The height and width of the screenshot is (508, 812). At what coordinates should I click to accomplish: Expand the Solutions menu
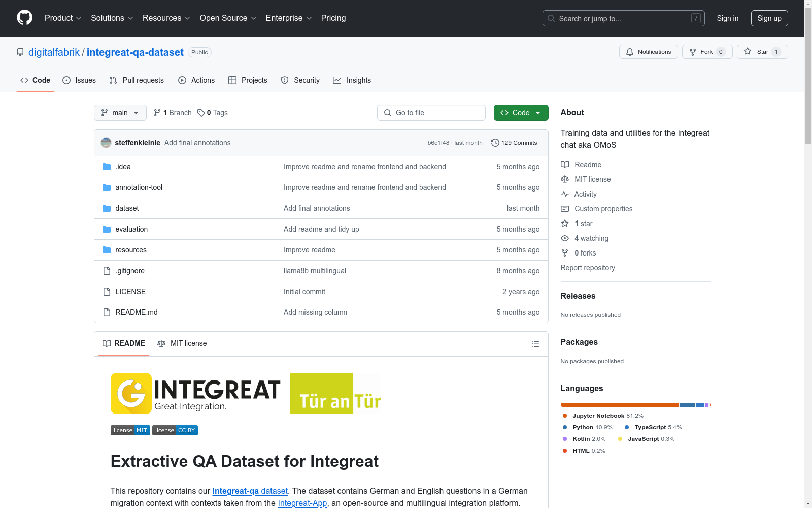coord(112,18)
